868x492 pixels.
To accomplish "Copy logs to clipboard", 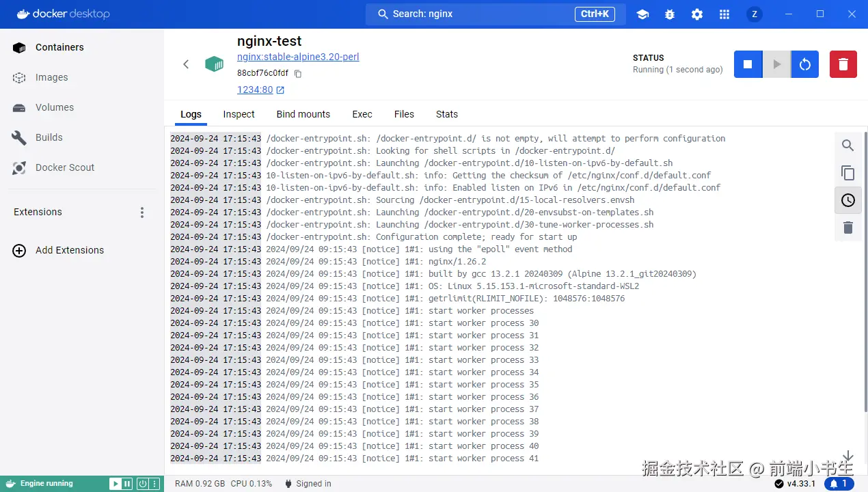I will click(848, 173).
